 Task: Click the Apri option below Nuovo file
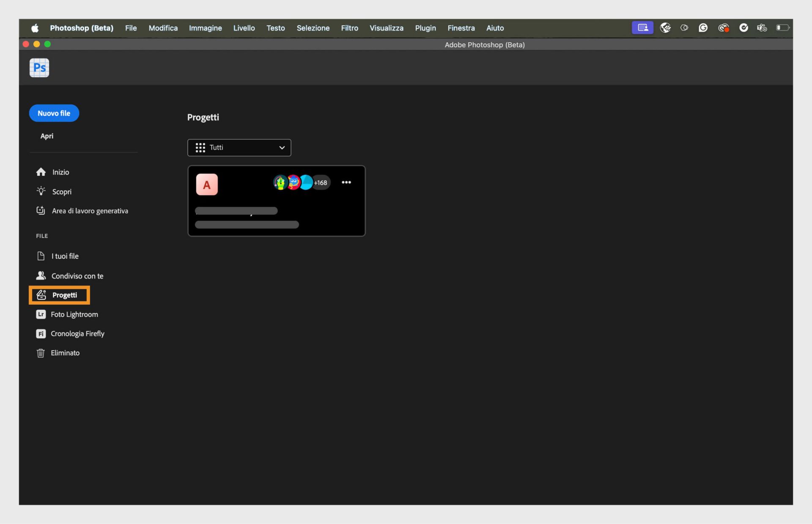pos(47,136)
